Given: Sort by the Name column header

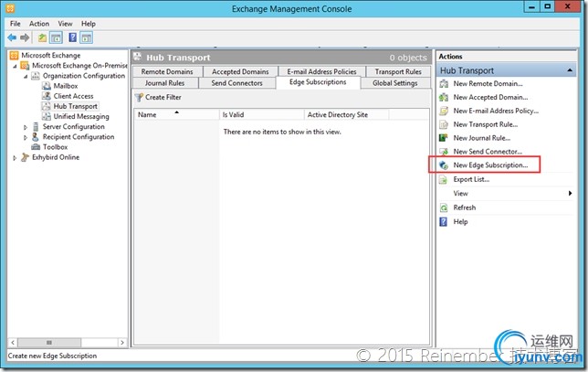Looking at the screenshot, I should tap(176, 114).
